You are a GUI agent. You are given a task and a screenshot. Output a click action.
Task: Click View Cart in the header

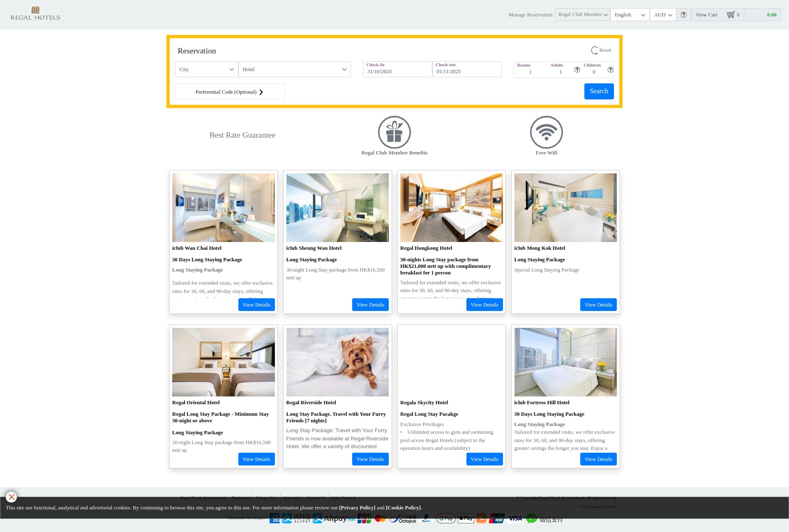[706, 15]
